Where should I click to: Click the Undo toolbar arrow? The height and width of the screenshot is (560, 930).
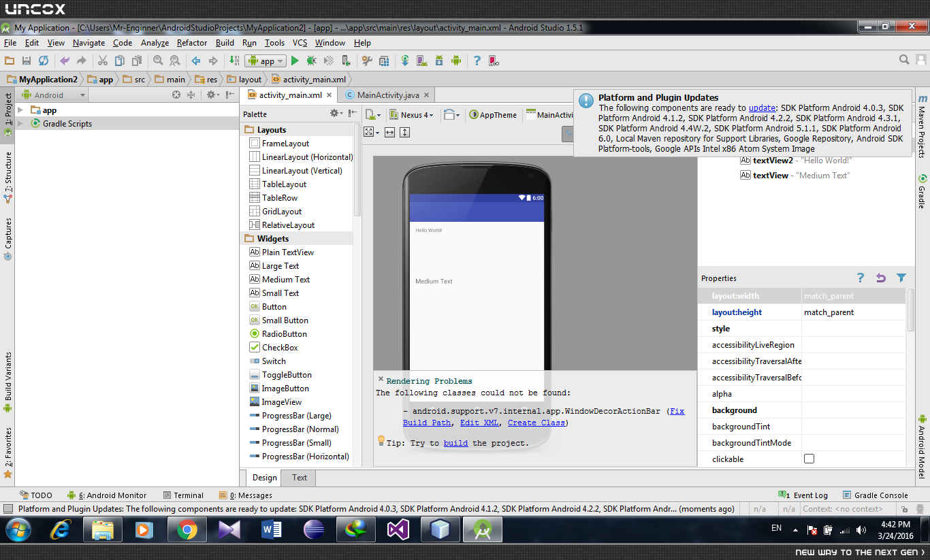[x=65, y=61]
